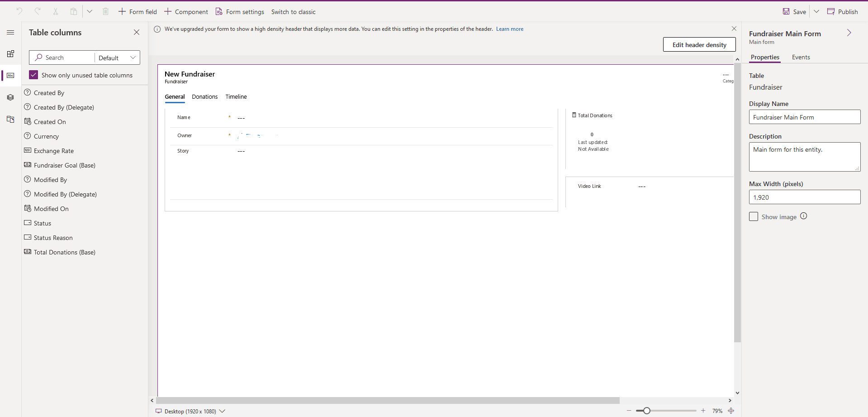Open the Components pane icon in sidebar
The height and width of the screenshot is (417, 868).
coord(10,54)
